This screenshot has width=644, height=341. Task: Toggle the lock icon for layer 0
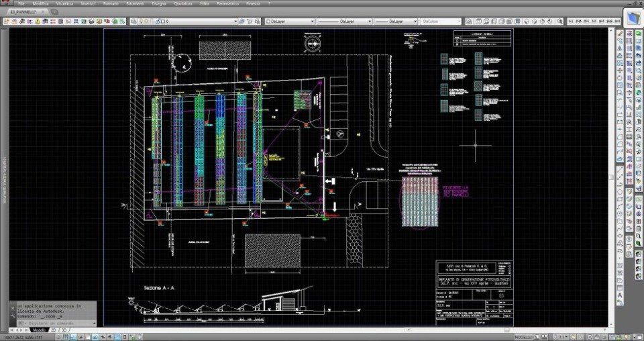[158, 21]
